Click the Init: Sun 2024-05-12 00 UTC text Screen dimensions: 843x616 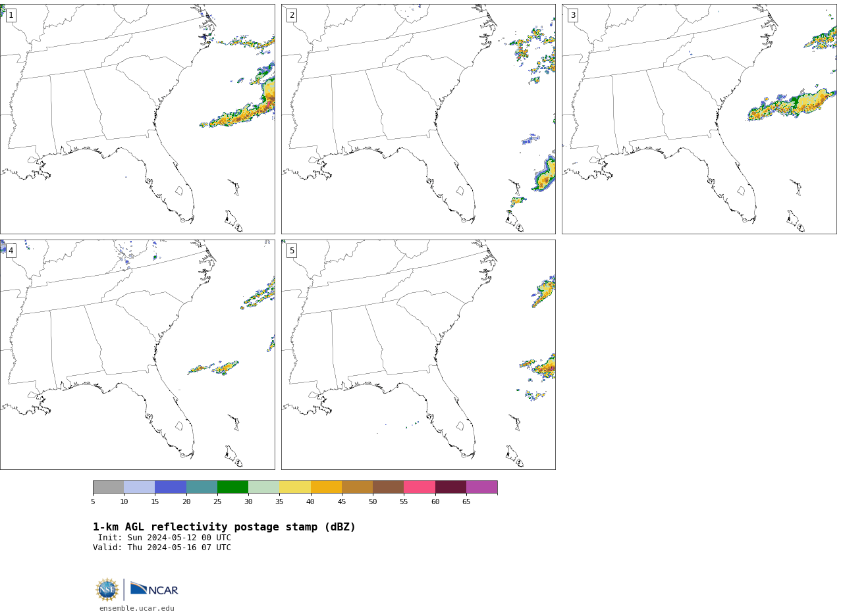165,538
